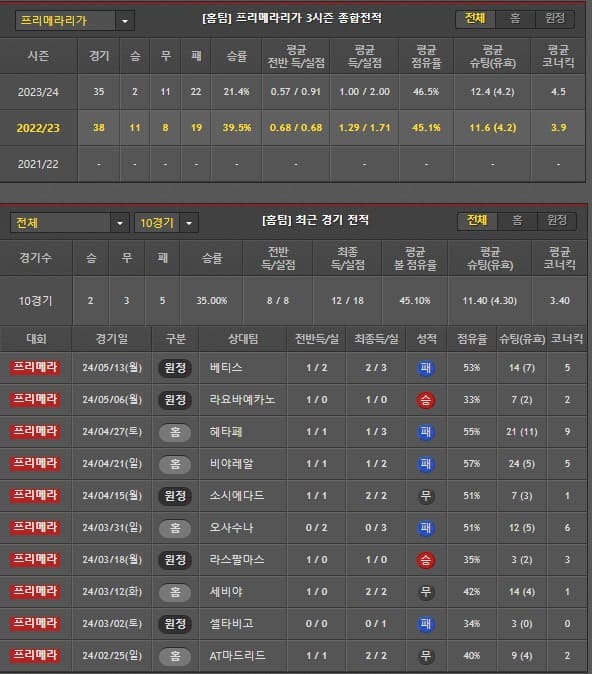Screen dimensions: 592x674
Task: Click 패 result badge for 오사수나 match
Action: tap(426, 528)
